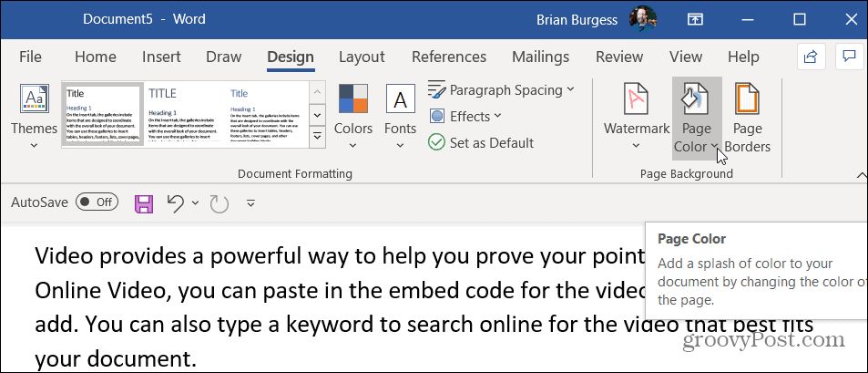Expand the Undo history dropdown arrow
This screenshot has height=373, width=868.
click(195, 203)
